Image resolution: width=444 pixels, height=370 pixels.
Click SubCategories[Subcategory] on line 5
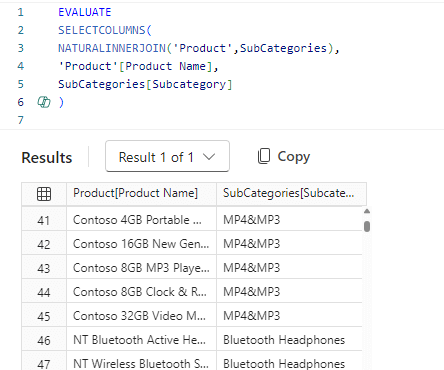pos(145,84)
